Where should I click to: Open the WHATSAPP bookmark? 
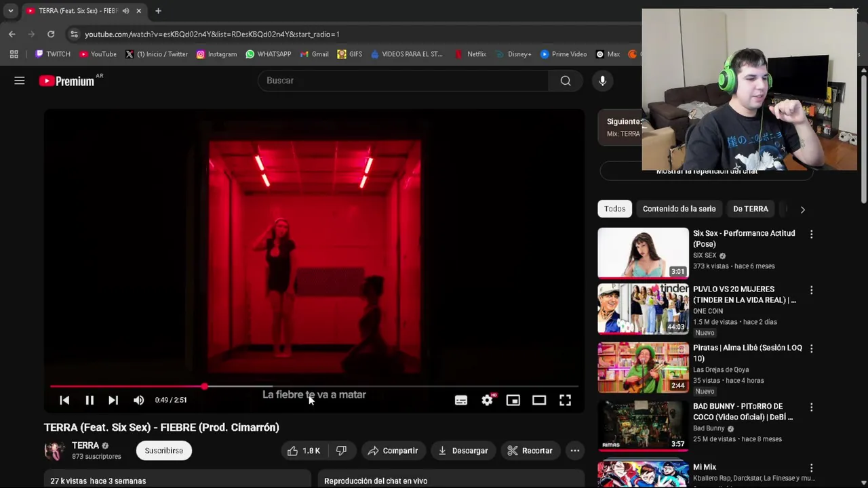coord(269,54)
